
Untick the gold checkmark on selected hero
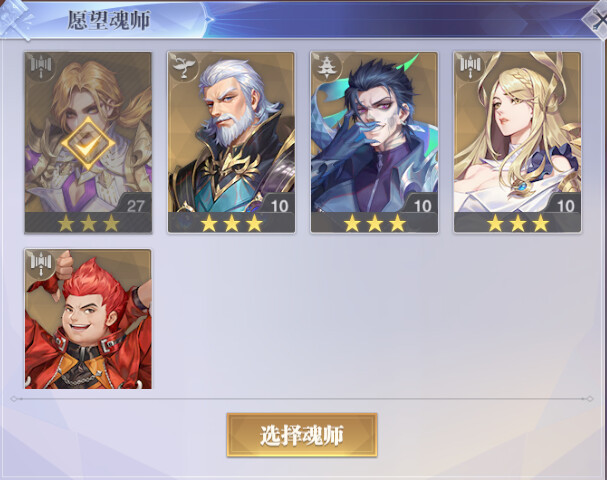coord(88,143)
